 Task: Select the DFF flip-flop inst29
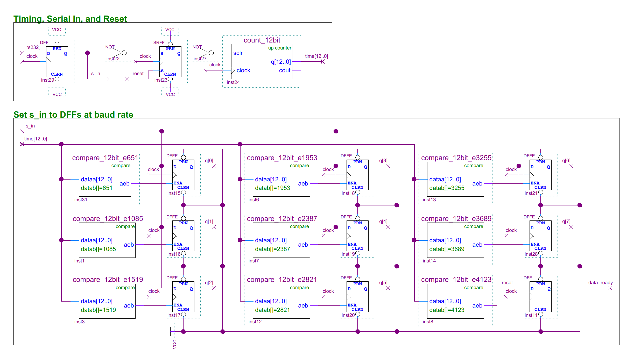point(57,61)
